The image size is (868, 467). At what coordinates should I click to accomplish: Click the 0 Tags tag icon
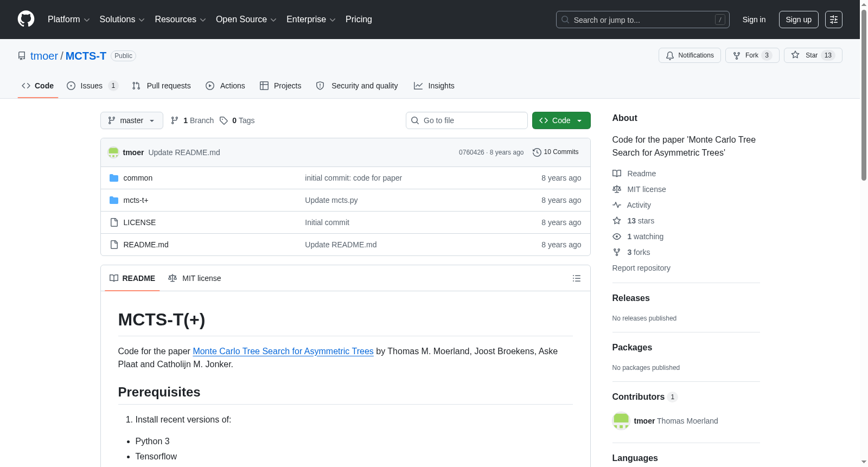click(x=224, y=120)
